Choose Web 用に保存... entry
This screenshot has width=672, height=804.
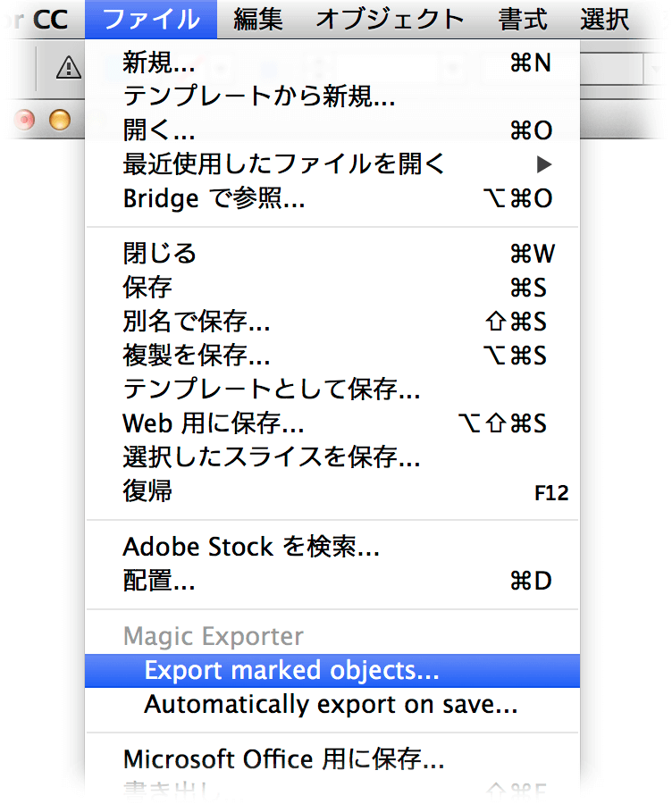214,422
